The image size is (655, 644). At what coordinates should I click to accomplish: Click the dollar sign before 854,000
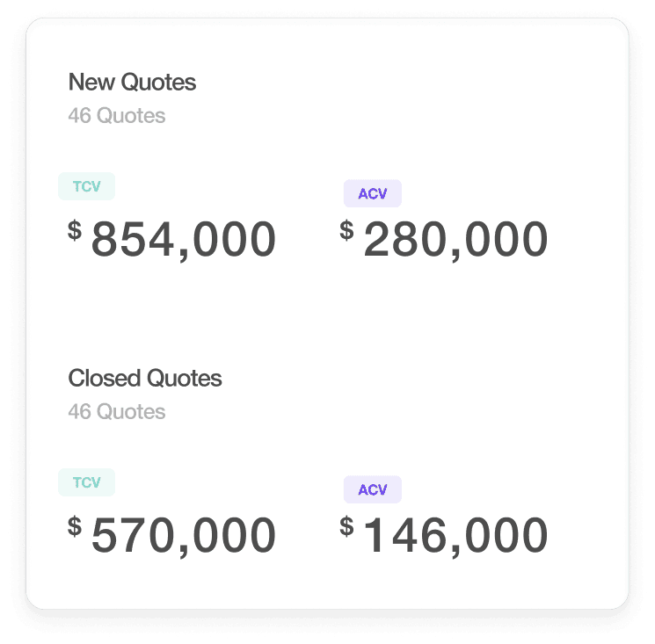(x=75, y=230)
